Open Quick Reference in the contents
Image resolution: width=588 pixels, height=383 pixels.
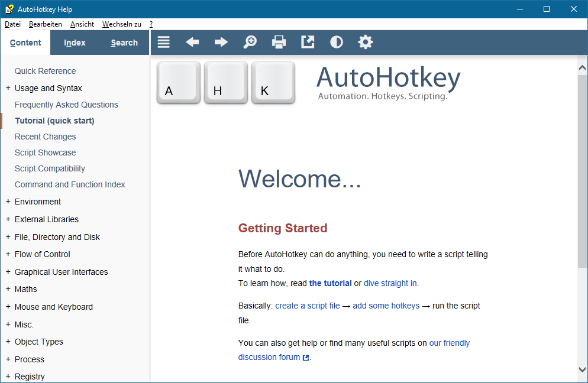click(x=45, y=71)
